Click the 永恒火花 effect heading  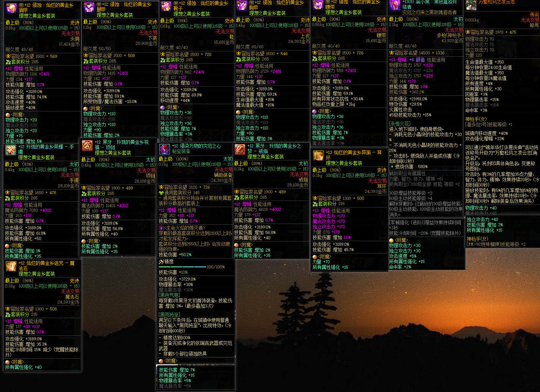(x=400, y=124)
